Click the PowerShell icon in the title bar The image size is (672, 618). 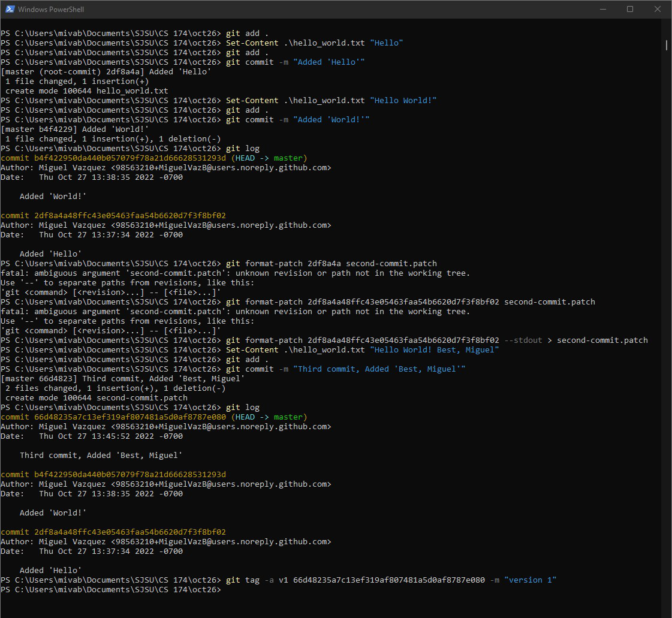[9, 9]
